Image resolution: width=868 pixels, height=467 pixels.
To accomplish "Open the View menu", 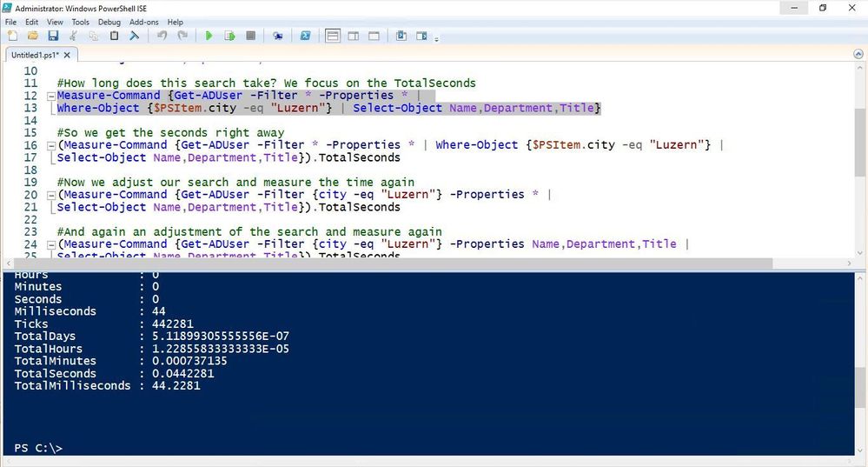I will coord(55,22).
